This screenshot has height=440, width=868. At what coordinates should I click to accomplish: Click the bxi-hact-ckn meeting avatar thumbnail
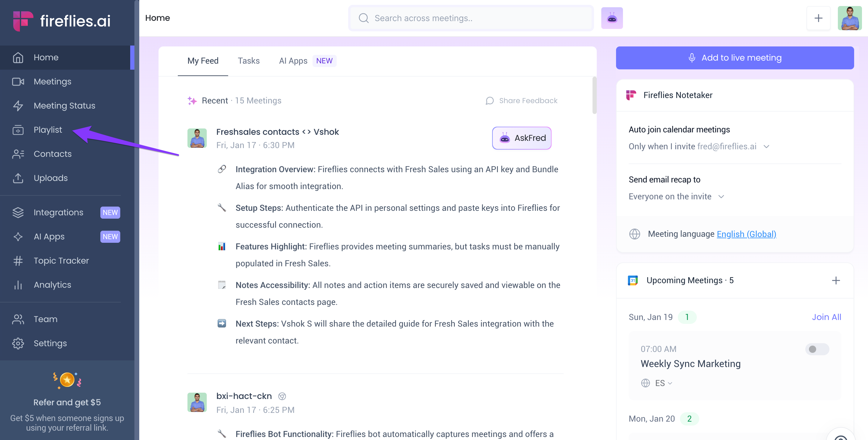197,402
